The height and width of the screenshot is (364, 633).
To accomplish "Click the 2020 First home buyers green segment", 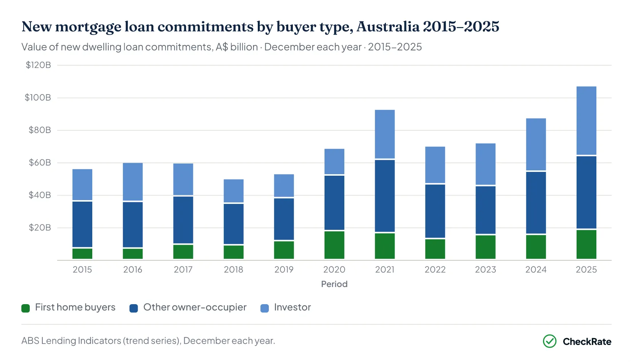I will 334,245.
